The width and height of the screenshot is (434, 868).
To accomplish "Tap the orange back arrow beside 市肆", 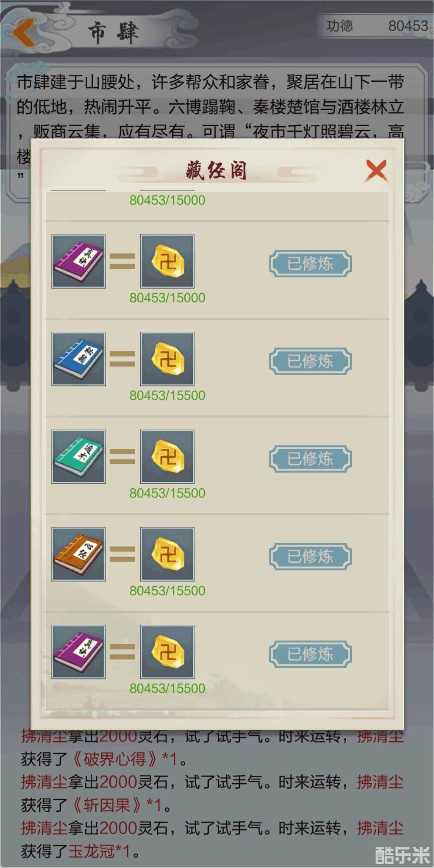I will (24, 32).
